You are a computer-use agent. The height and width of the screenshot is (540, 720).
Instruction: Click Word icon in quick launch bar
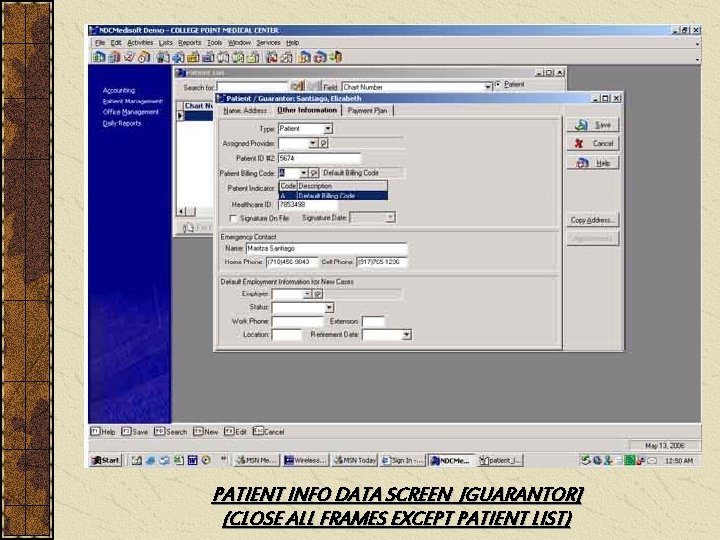point(192,460)
